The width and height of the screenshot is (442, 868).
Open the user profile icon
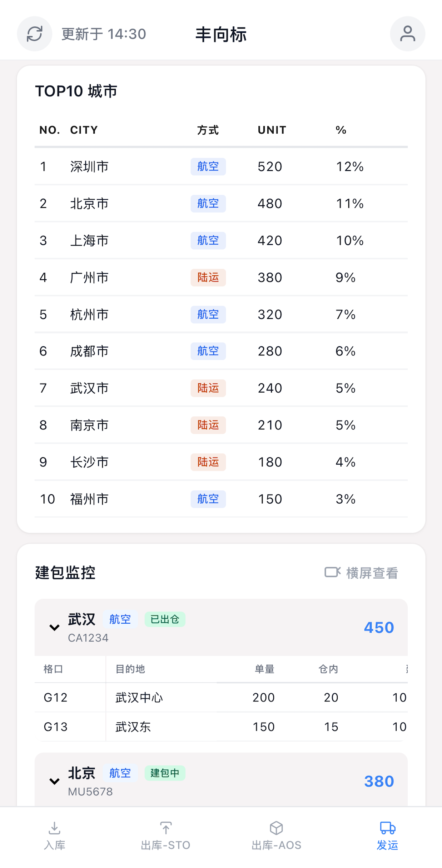[x=407, y=34]
